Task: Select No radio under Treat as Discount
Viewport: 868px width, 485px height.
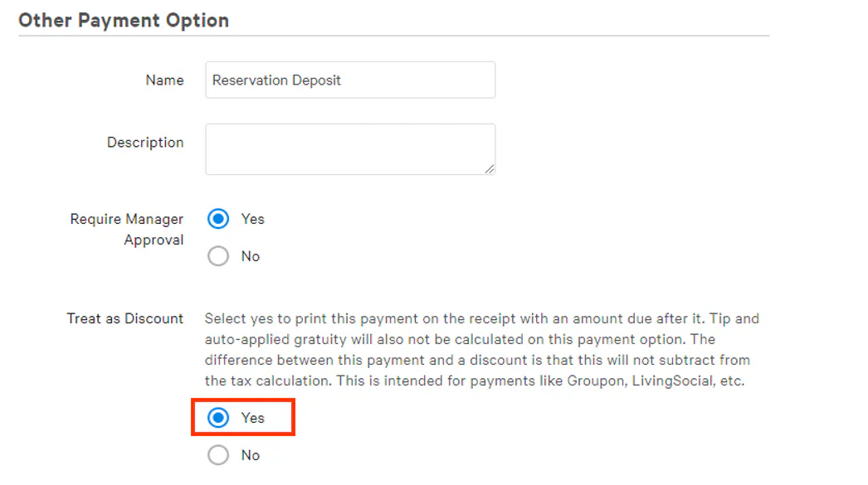Action: pos(218,455)
